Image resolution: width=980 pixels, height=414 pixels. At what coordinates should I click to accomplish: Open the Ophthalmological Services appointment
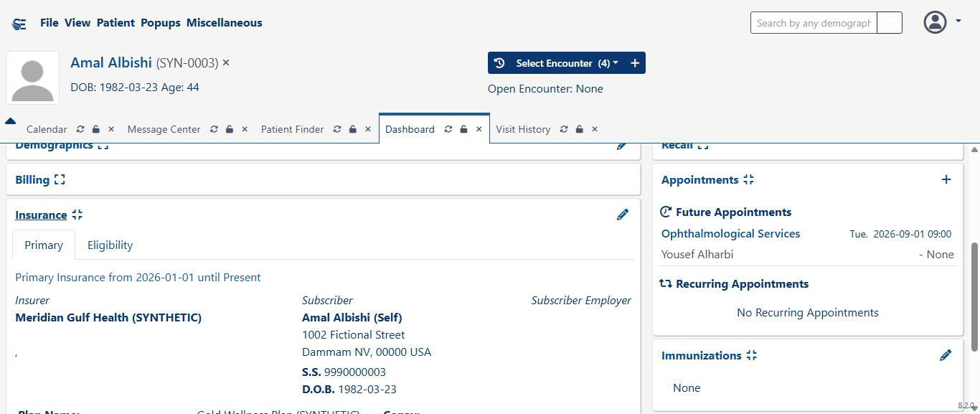730,234
